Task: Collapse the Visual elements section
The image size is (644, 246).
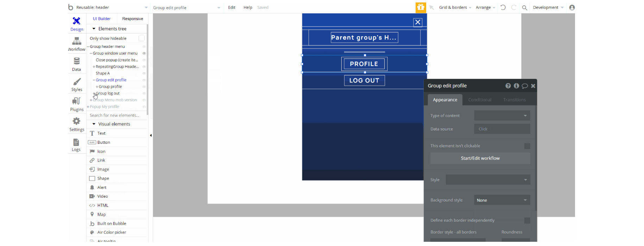Action: (94, 124)
